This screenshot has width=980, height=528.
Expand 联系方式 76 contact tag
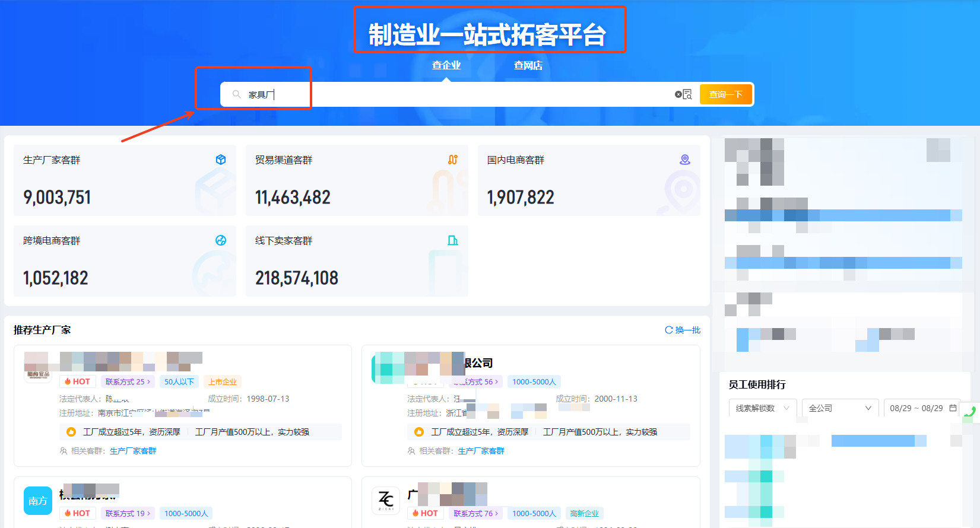475,514
